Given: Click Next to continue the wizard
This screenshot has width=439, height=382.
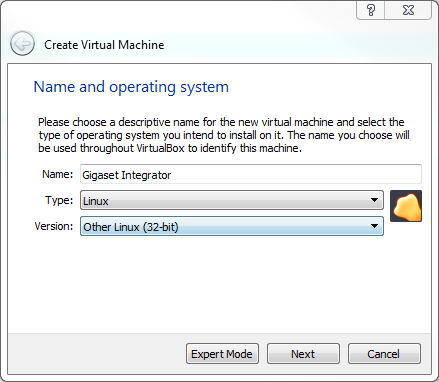Looking at the screenshot, I should pyautogui.click(x=303, y=354).
